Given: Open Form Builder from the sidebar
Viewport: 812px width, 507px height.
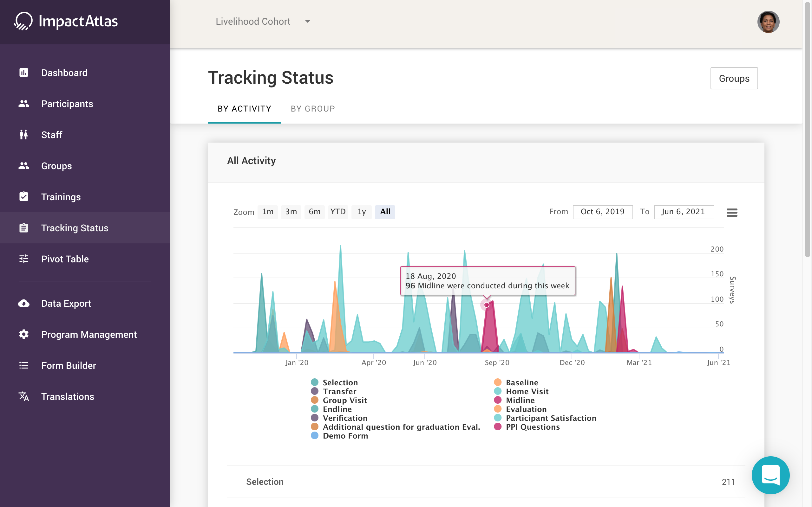Looking at the screenshot, I should tap(69, 365).
